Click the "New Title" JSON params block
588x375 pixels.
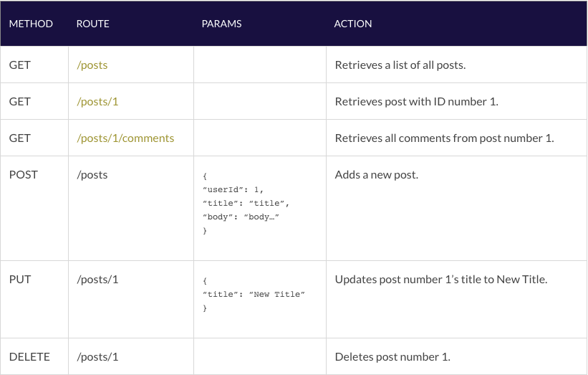pyautogui.click(x=254, y=295)
